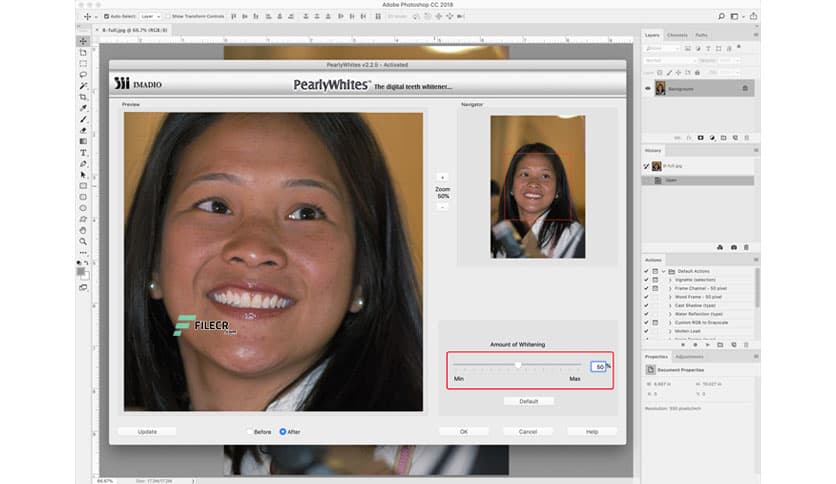Toggle checkmark for Vignette (selection) action
Image resolution: width=836 pixels, height=484 pixels.
point(646,280)
